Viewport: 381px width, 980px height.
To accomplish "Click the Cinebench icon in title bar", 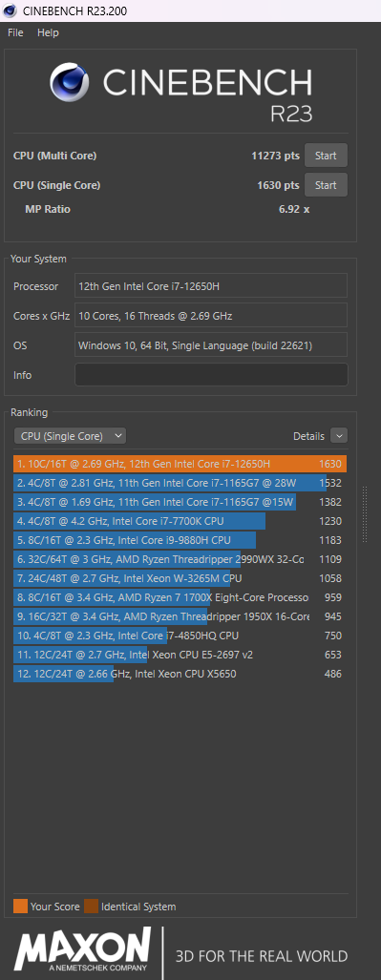I will pos(10,10).
